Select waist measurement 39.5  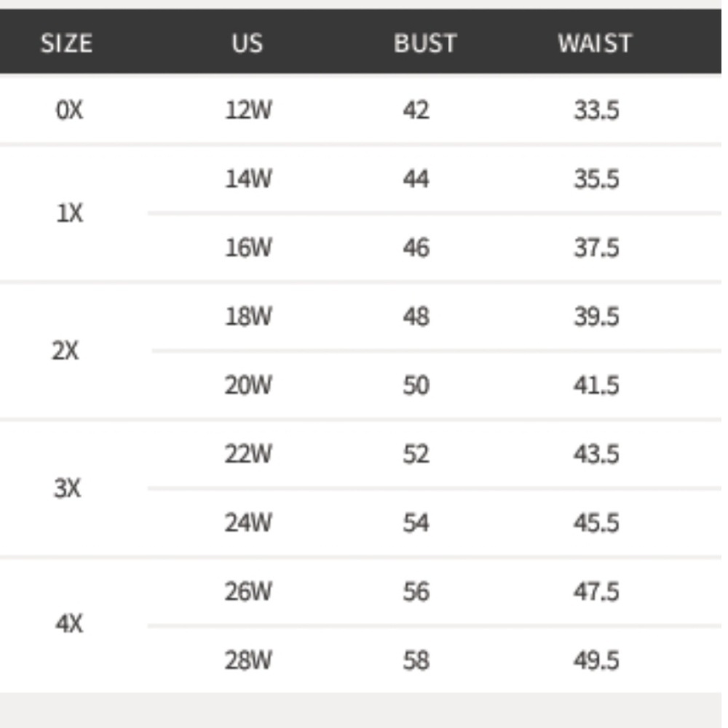pos(596,317)
